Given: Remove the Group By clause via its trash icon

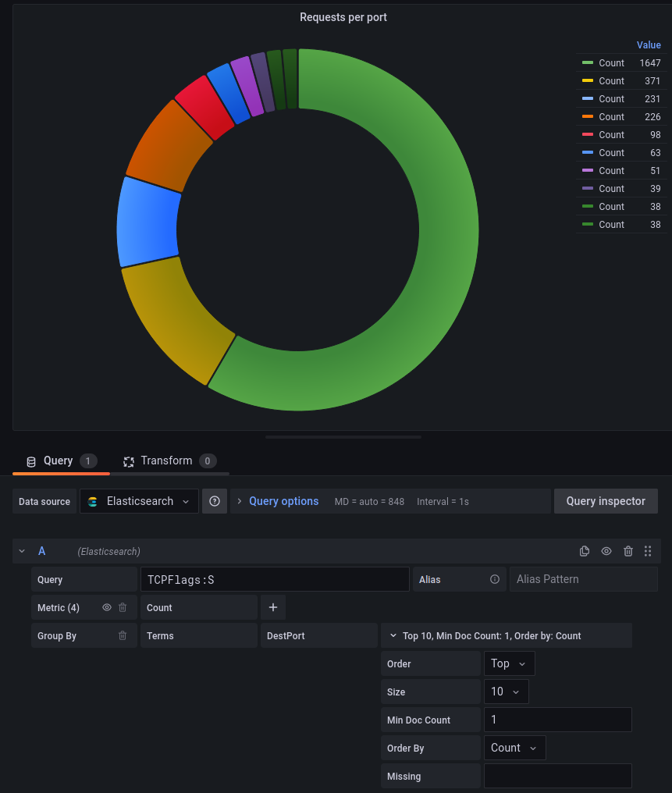Looking at the screenshot, I should (x=122, y=635).
